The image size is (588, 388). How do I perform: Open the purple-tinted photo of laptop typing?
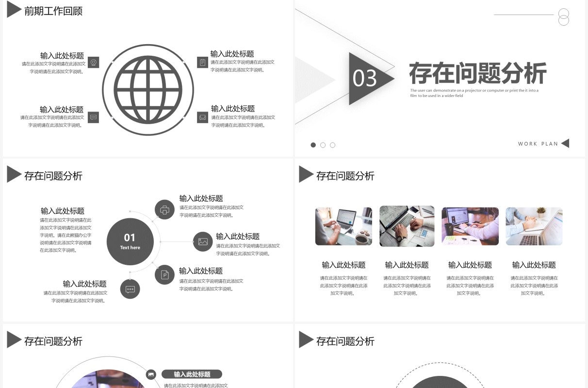[470, 226]
